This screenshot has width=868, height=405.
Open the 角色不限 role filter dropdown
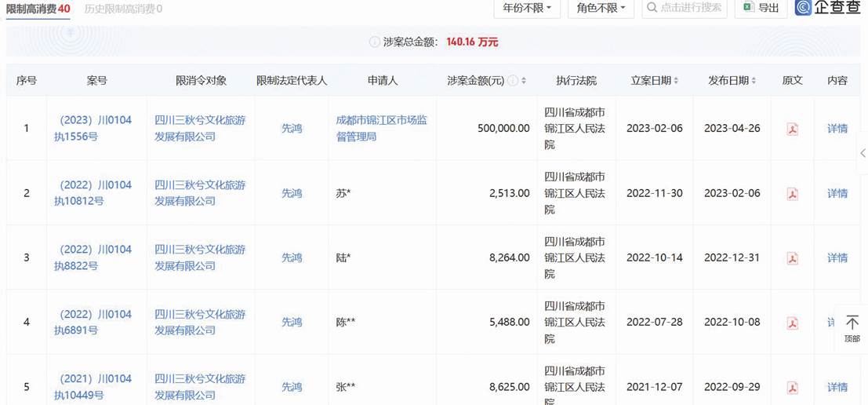(x=601, y=8)
